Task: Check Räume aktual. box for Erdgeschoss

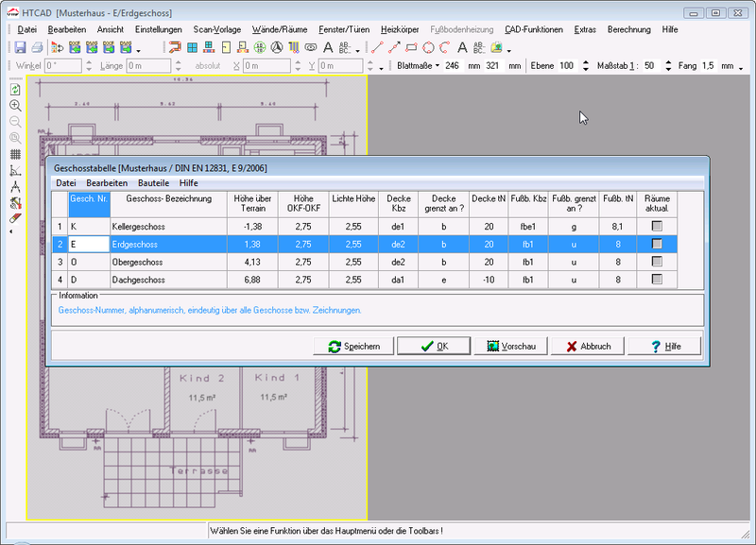Action: click(x=657, y=244)
